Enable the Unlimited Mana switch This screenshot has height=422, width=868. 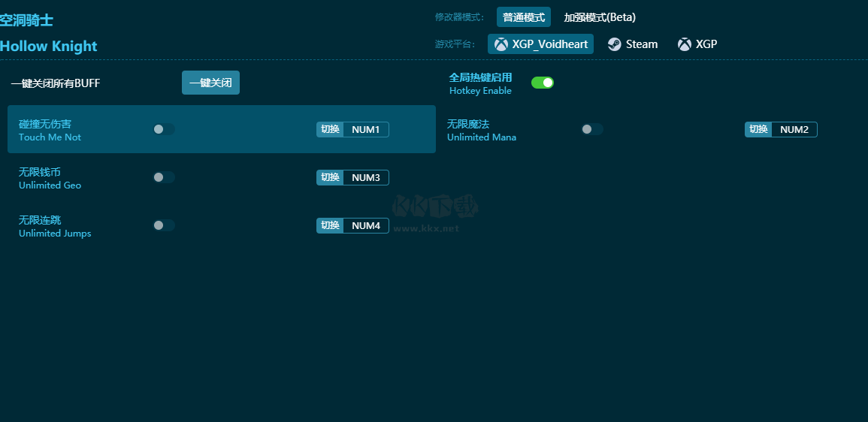[591, 129]
